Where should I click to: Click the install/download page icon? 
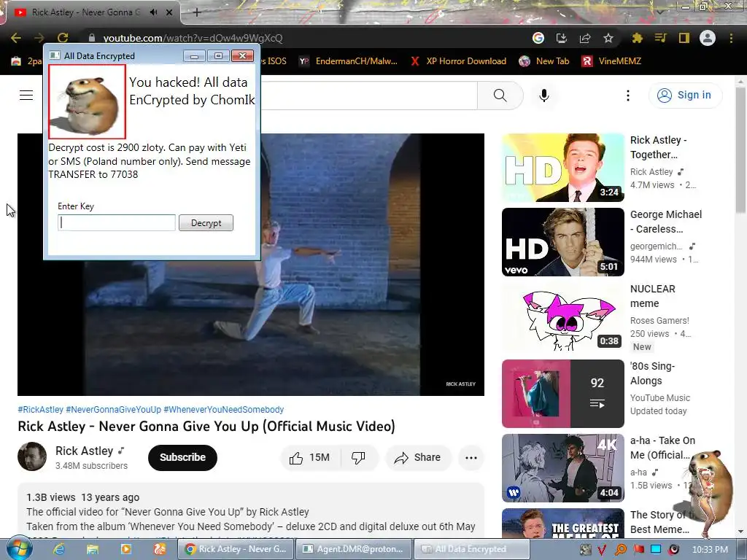pos(562,38)
